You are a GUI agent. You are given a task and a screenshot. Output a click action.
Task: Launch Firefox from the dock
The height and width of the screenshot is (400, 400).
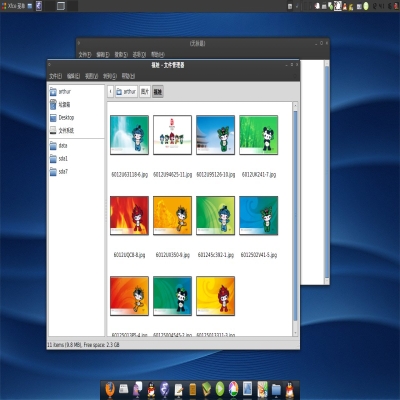(110, 389)
